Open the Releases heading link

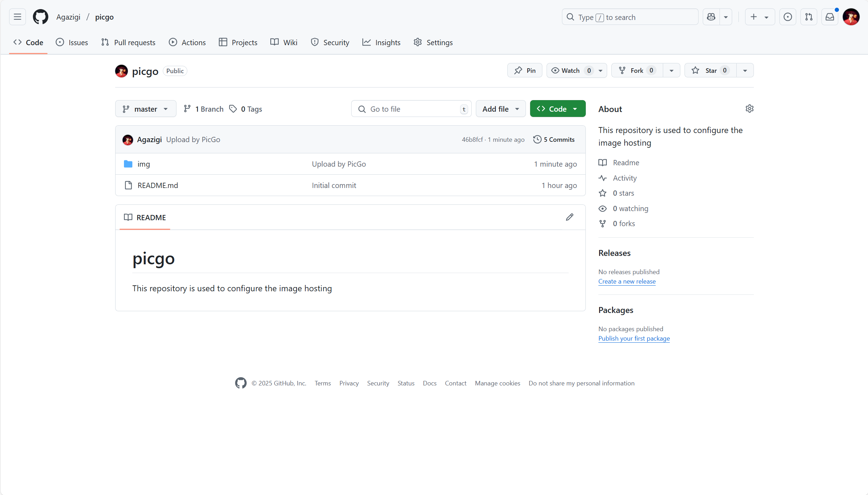click(x=614, y=253)
